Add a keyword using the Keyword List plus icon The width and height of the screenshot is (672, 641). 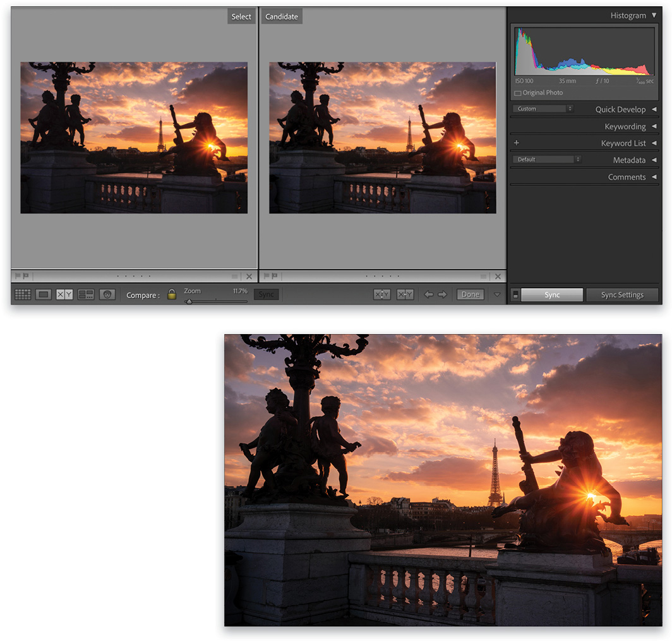click(516, 143)
